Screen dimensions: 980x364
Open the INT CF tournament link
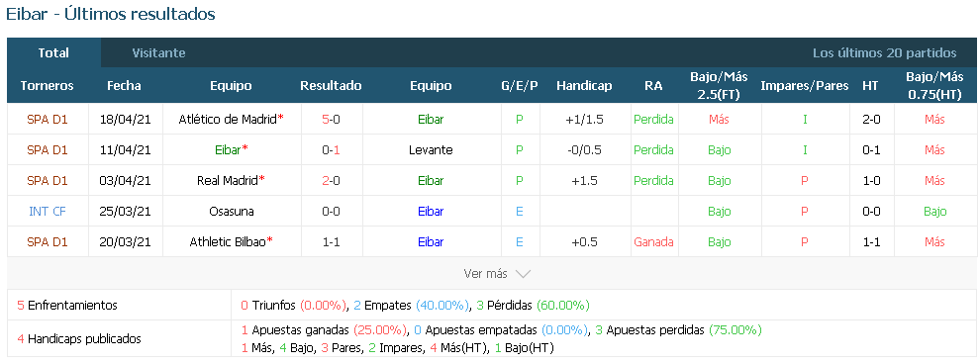(48, 211)
